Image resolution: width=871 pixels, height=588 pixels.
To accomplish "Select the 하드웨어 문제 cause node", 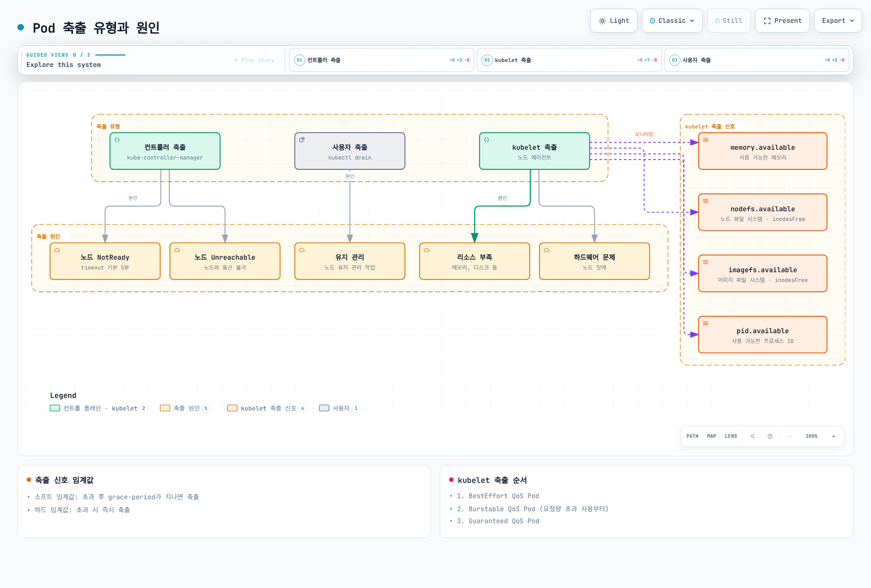I will (x=594, y=261).
